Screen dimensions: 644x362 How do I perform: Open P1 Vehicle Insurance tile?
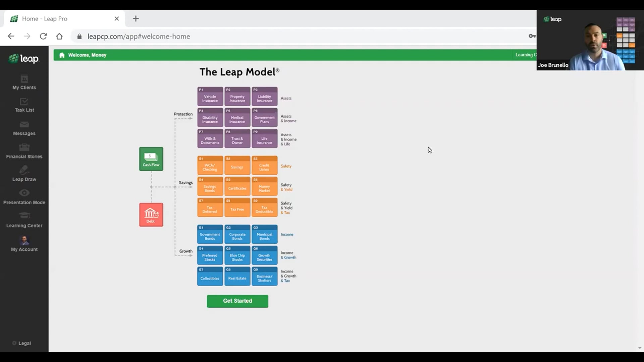point(210,97)
